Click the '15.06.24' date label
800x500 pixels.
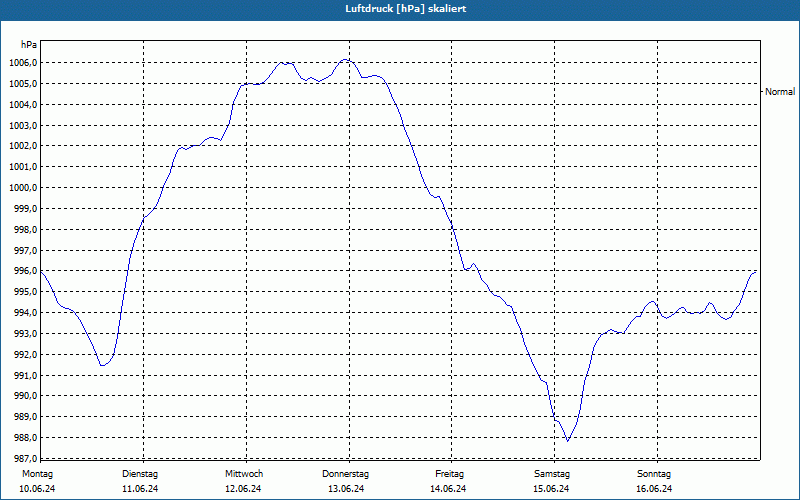click(551, 489)
